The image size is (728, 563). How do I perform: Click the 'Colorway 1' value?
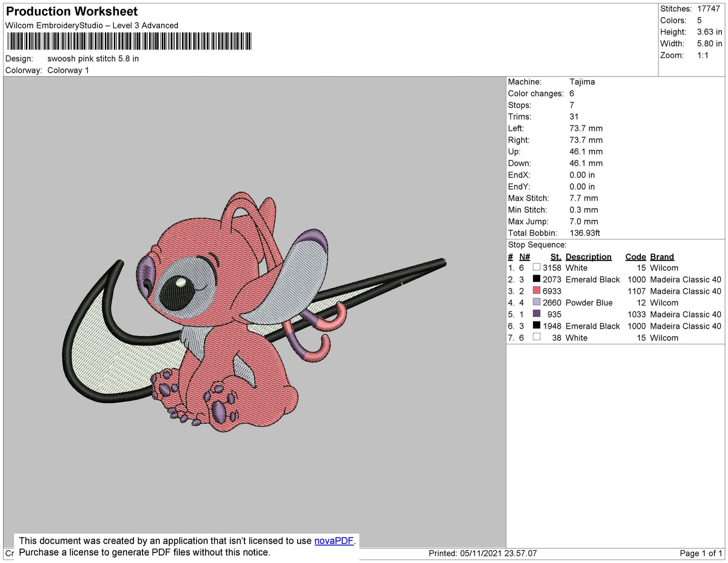tap(68, 70)
